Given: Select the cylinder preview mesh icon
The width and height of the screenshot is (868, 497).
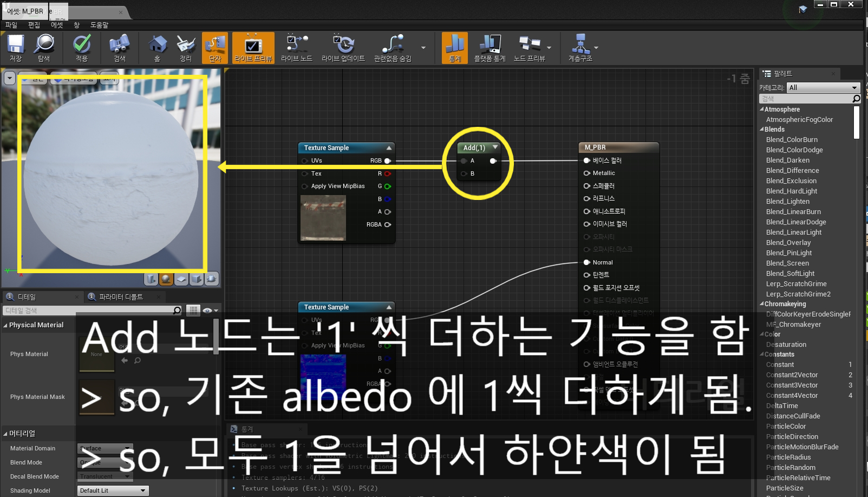Looking at the screenshot, I should [151, 279].
